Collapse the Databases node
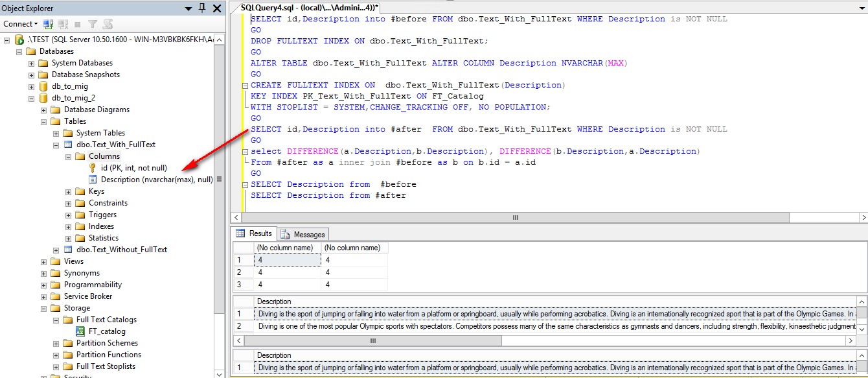The image size is (868, 378). tap(19, 51)
